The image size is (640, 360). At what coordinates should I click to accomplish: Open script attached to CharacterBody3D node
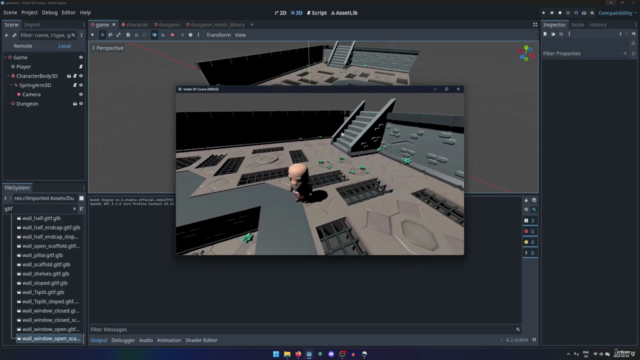[x=75, y=76]
